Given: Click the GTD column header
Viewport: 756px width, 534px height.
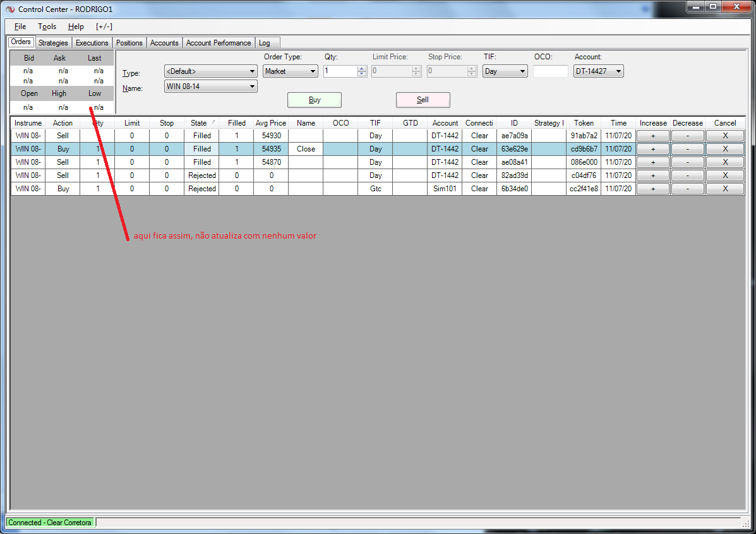Looking at the screenshot, I should [410, 123].
